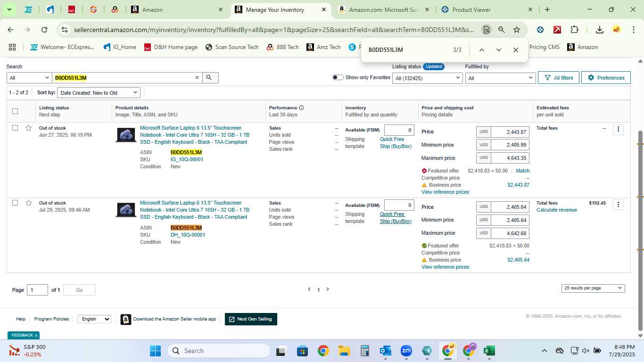Click the page number input field
Viewport: 644px width, 362px height.
tap(37, 290)
